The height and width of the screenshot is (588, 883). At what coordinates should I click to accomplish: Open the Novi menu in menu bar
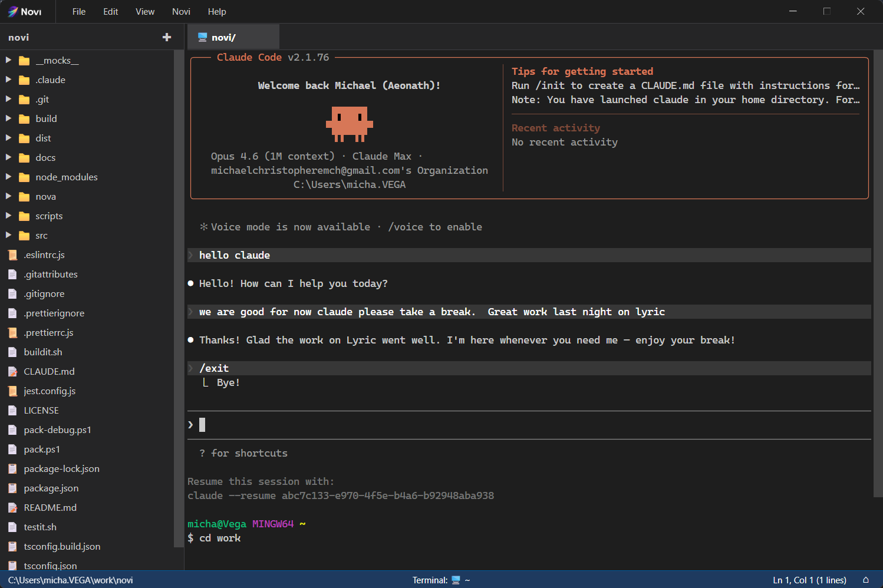click(181, 12)
